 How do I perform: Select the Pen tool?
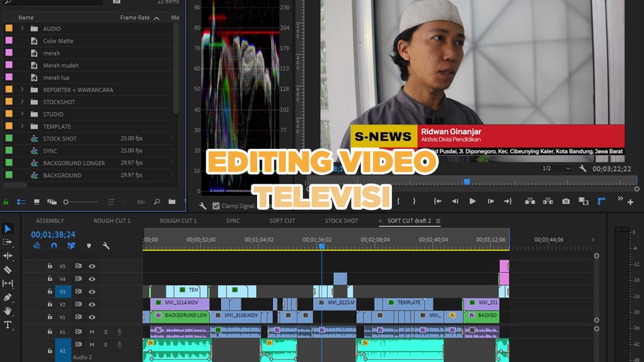coord(8,297)
